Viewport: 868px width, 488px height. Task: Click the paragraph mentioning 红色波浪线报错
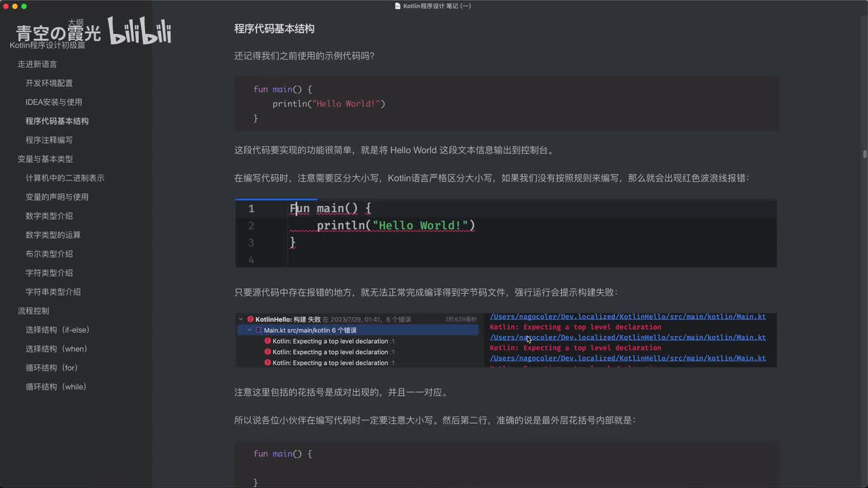[492, 178]
